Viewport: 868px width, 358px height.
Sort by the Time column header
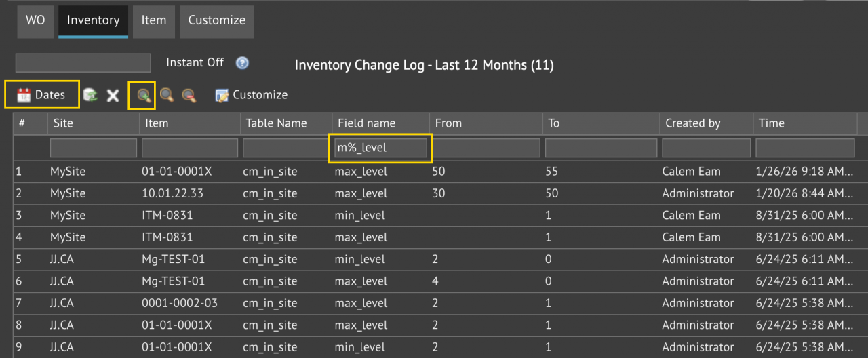pyautogui.click(x=805, y=123)
